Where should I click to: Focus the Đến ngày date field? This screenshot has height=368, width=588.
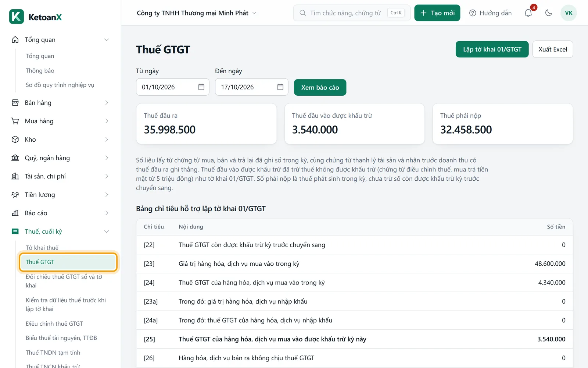click(x=252, y=87)
